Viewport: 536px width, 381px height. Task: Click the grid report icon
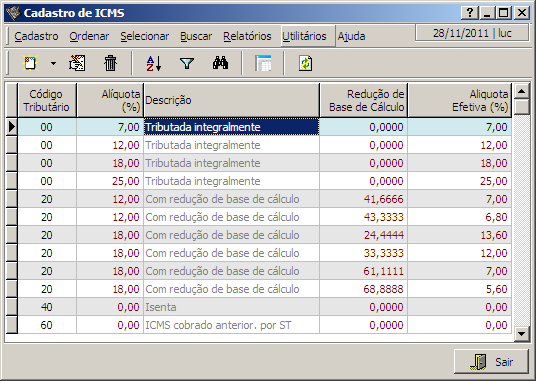point(263,63)
